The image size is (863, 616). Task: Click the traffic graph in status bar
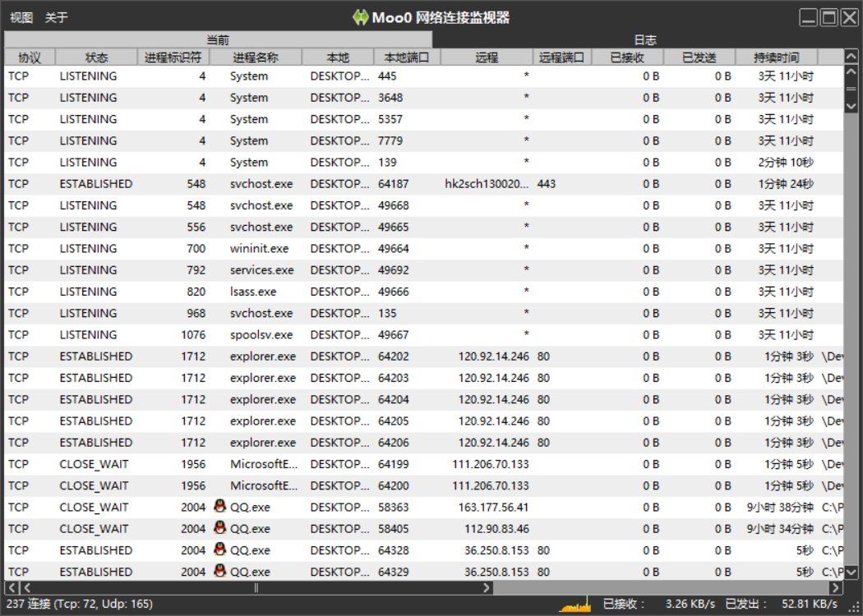click(x=575, y=605)
